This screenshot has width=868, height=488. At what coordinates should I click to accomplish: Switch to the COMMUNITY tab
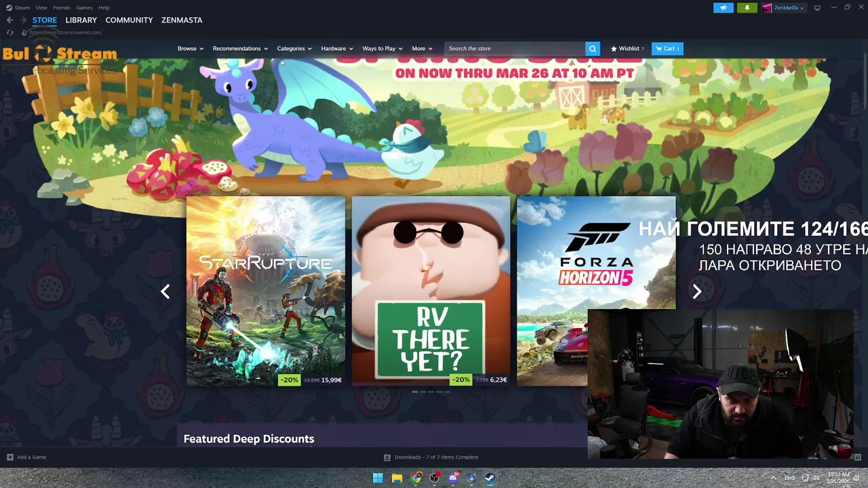tap(129, 20)
